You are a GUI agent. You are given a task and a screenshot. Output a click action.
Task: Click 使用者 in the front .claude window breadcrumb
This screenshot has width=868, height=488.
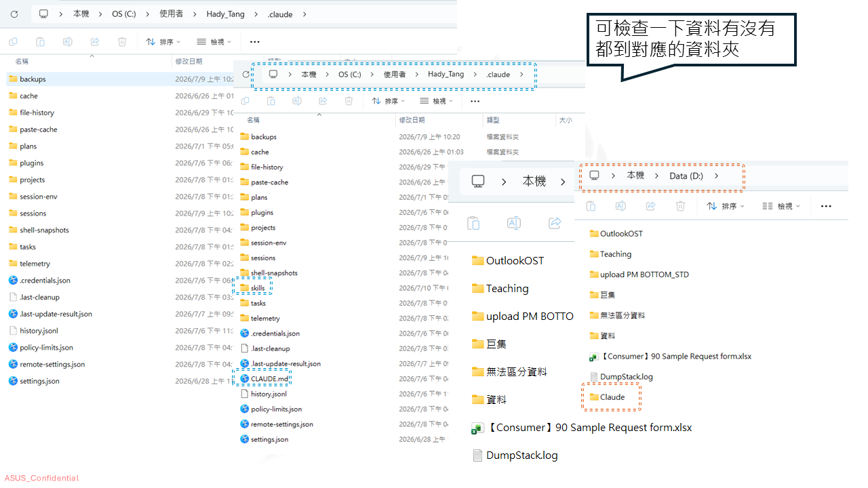(395, 75)
